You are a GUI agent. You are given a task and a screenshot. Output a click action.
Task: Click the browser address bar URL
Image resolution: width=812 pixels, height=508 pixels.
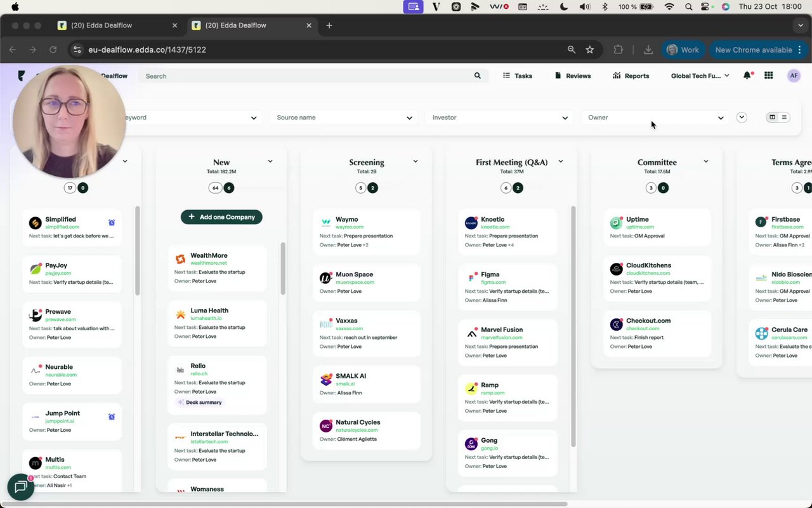(x=147, y=50)
